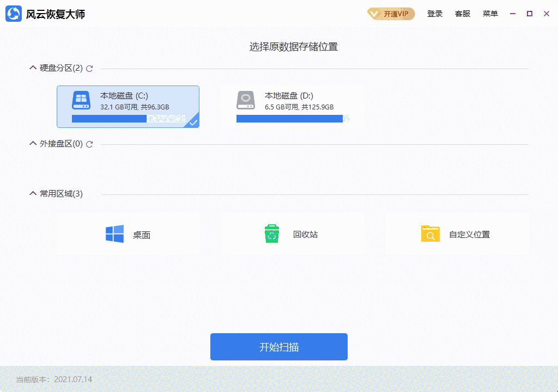
Task: Click the C: drive disk icon
Action: pos(81,100)
